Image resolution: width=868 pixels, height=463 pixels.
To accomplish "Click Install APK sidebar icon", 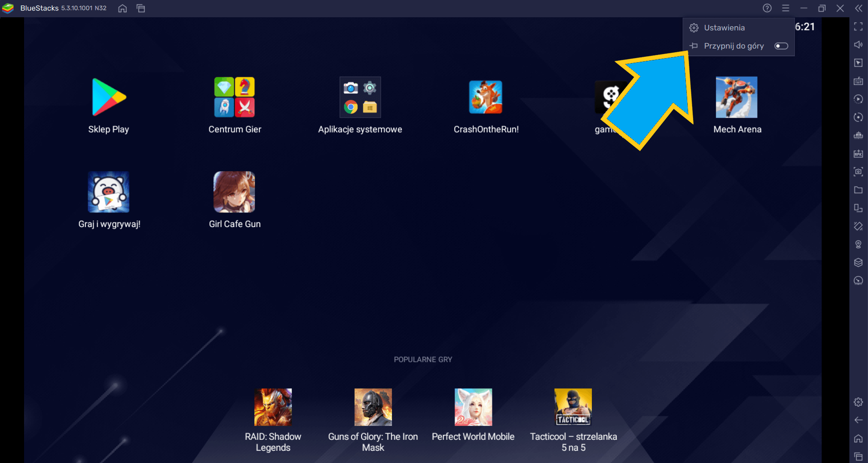I will 858,154.
